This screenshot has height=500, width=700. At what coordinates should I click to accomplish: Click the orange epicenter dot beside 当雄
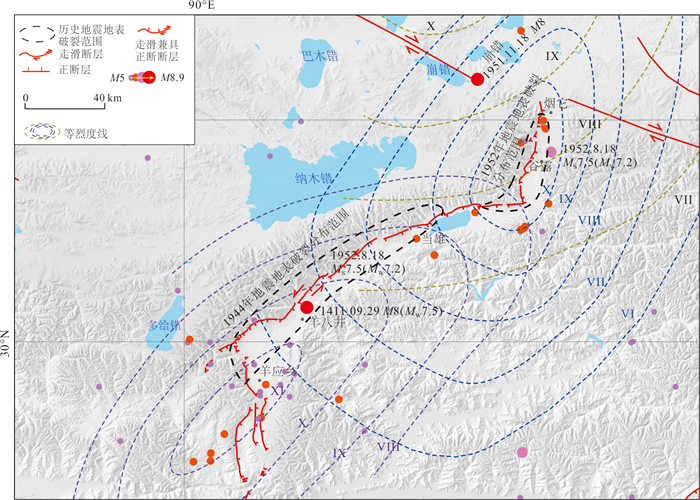pyautogui.click(x=417, y=239)
